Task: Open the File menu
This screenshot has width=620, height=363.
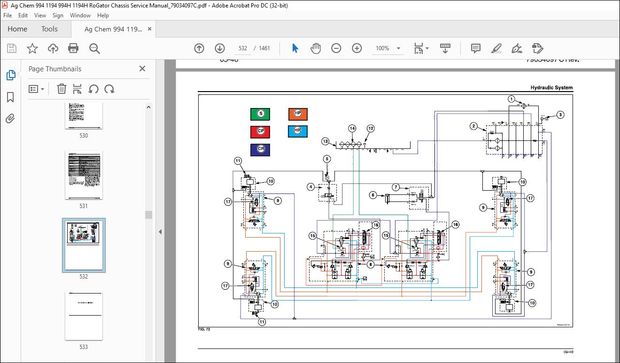Action: click(8, 15)
